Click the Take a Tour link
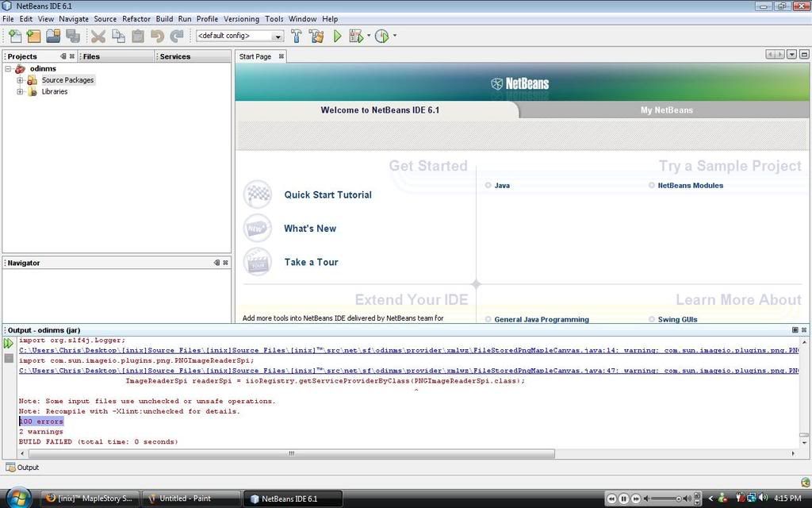Viewport: 812px width, 508px height. point(310,262)
